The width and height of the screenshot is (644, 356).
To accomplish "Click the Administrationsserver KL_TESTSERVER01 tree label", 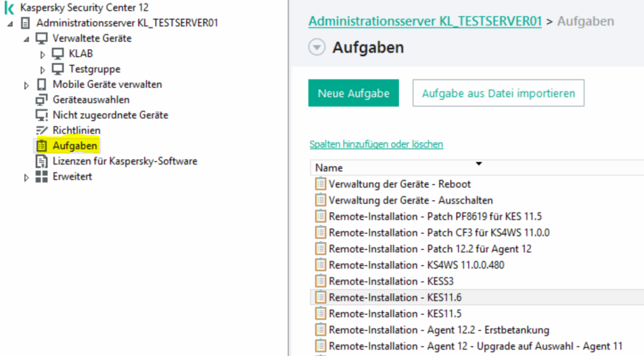I will [127, 23].
